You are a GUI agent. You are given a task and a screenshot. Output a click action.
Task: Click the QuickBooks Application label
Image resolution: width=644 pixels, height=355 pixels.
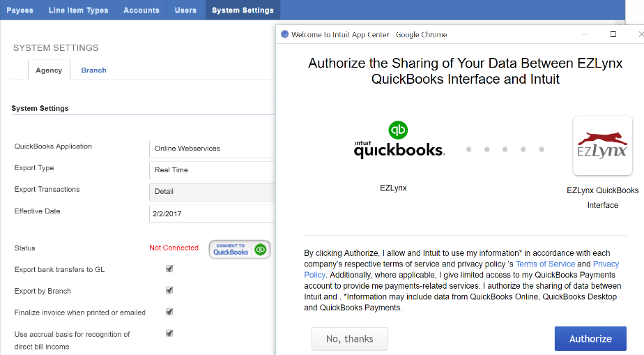point(53,146)
